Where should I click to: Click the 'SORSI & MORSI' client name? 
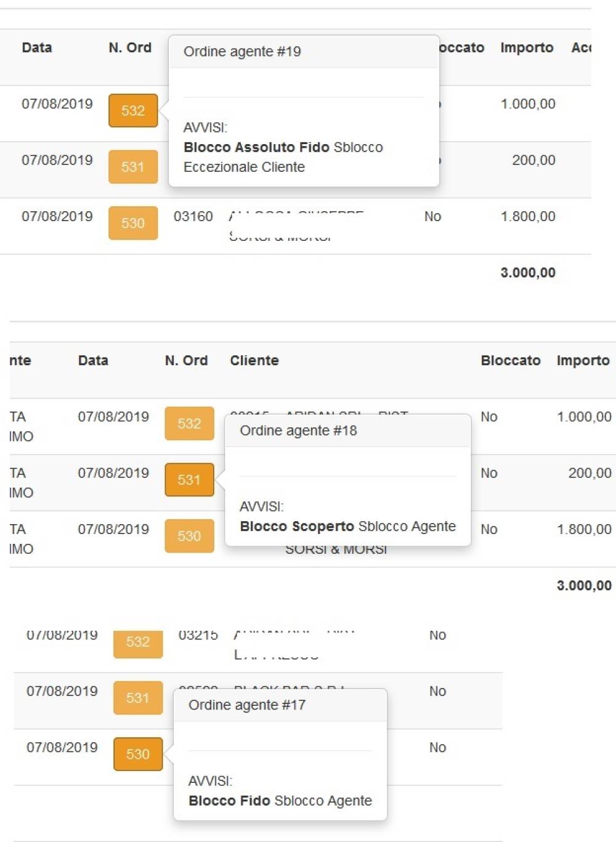pos(336,549)
